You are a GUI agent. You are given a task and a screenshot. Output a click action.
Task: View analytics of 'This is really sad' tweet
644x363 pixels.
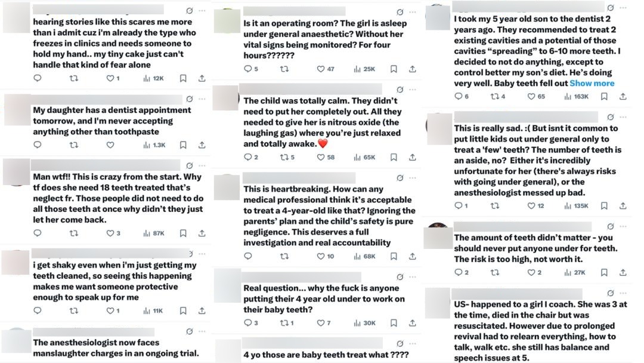[577, 206]
